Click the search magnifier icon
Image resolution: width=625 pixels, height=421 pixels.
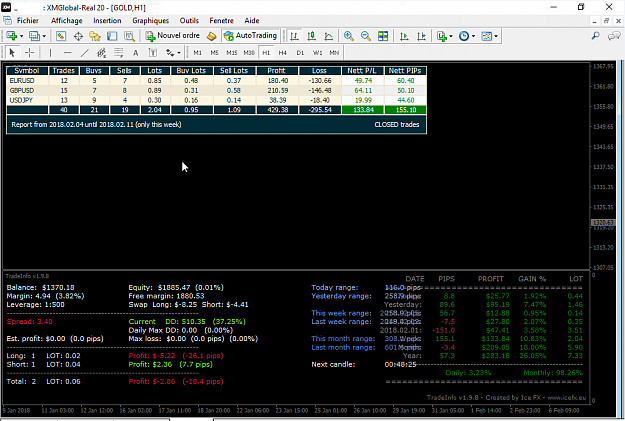[x=596, y=36]
